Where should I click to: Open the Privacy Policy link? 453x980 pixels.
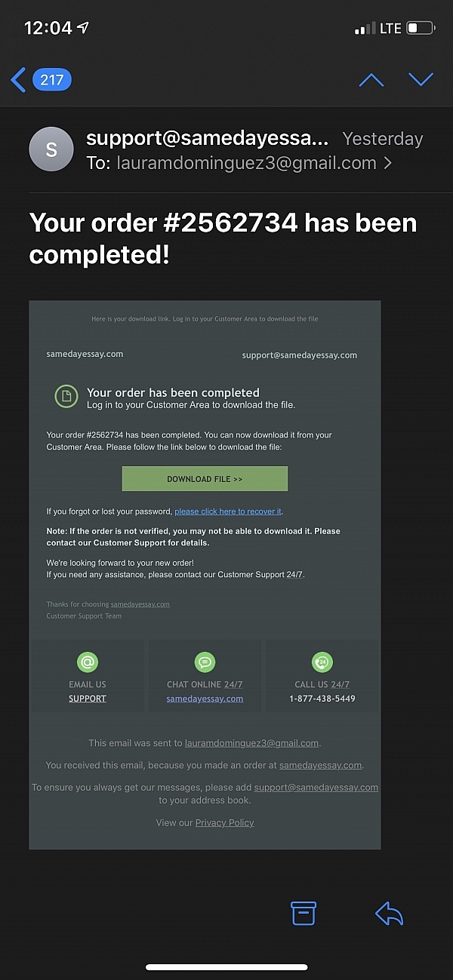coord(224,822)
